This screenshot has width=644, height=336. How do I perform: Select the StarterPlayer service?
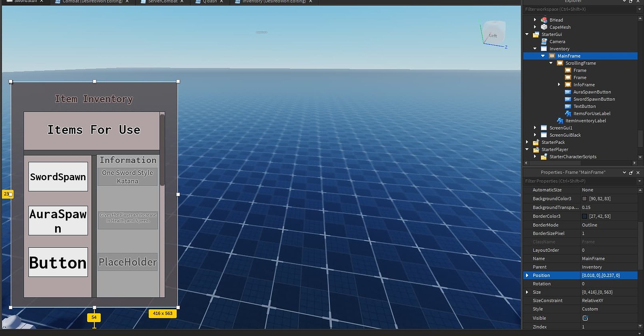click(x=555, y=149)
